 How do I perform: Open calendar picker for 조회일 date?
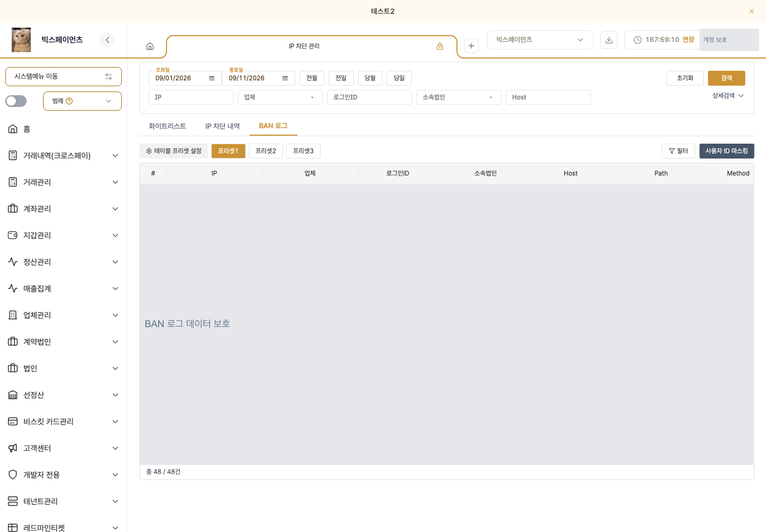(212, 78)
